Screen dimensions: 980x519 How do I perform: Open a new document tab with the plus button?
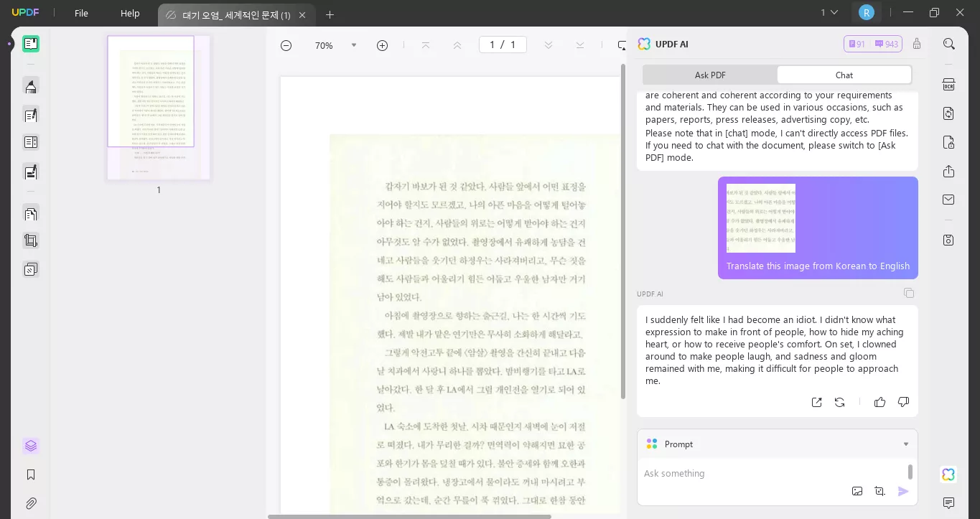(x=330, y=14)
